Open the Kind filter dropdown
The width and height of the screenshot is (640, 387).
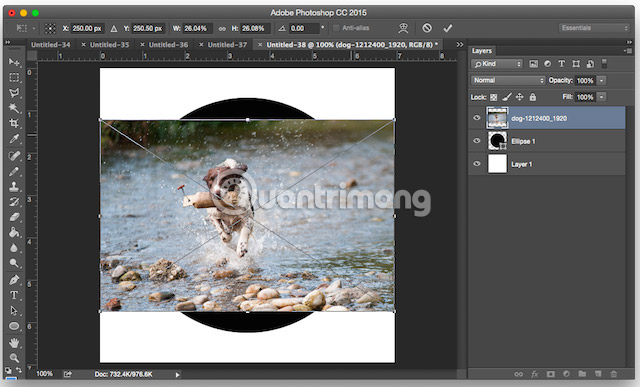[497, 64]
